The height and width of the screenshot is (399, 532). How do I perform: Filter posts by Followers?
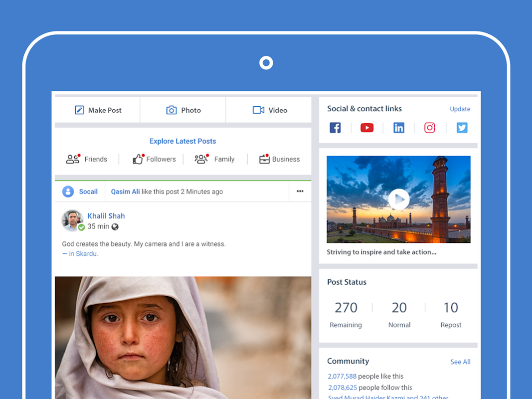tap(154, 159)
